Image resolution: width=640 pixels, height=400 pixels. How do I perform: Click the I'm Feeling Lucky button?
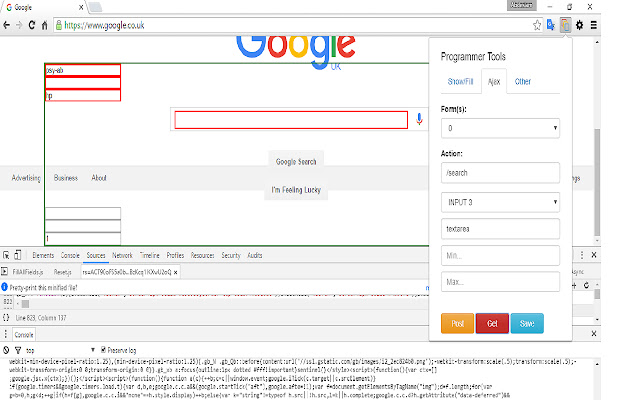point(296,190)
